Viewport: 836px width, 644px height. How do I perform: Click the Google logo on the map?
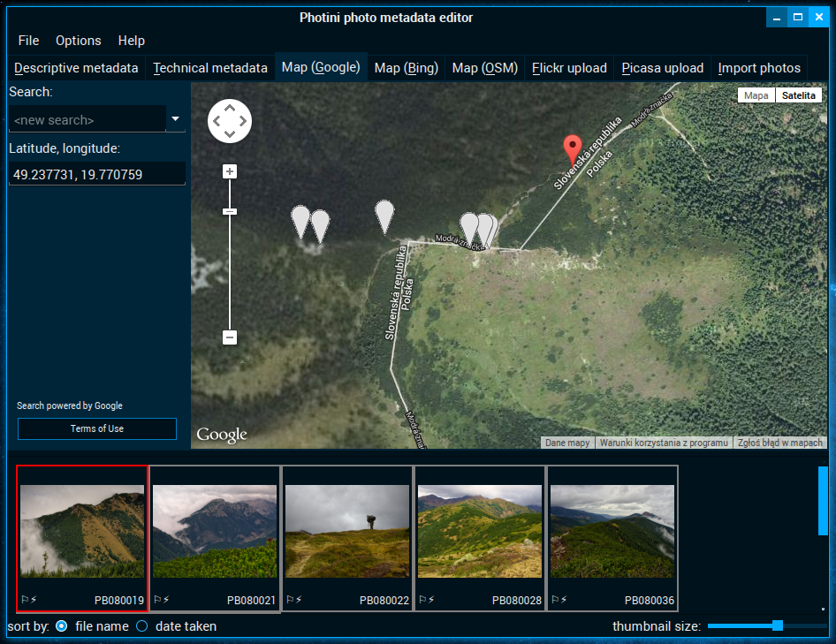click(x=222, y=435)
